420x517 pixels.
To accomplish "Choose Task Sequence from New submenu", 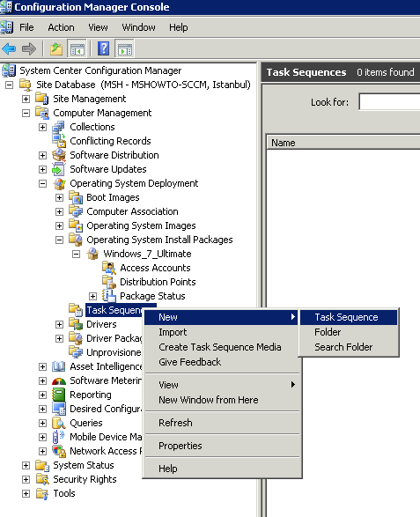I will (349, 317).
